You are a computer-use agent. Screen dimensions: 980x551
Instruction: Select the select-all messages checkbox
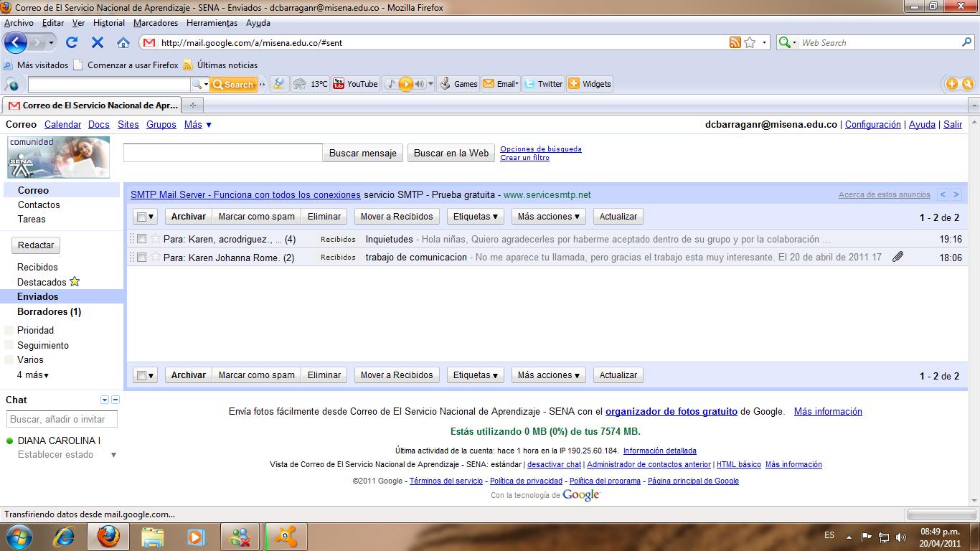pyautogui.click(x=141, y=216)
